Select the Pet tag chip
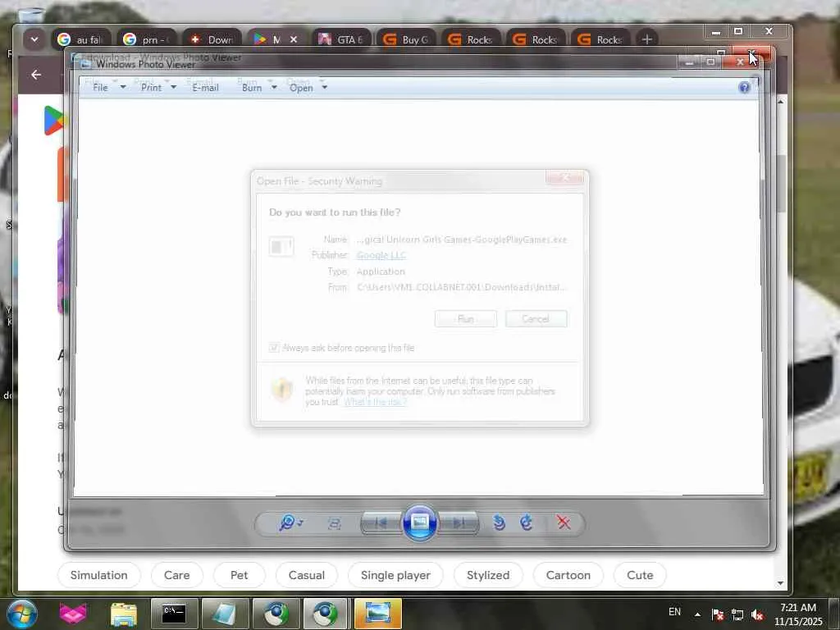The height and width of the screenshot is (630, 840). point(239,575)
